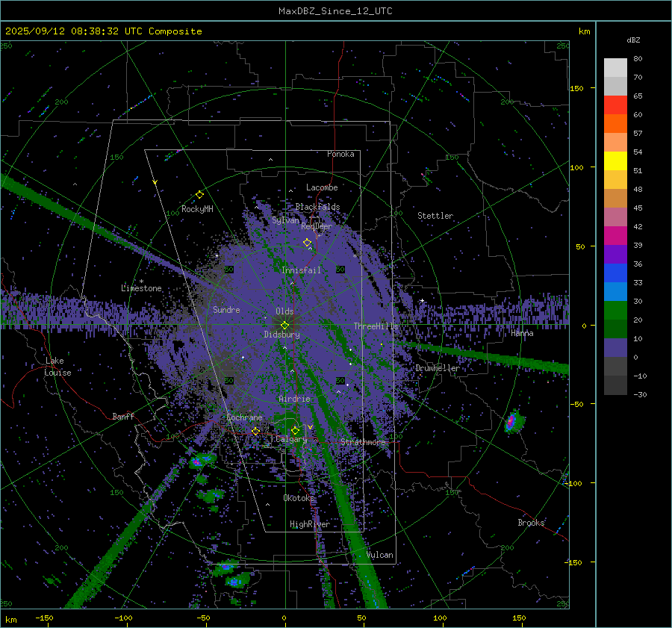Viewport: 672px width, 628px height.
Task: Click the yellow radar-site diamond between Olds and Didsbury
Action: [284, 326]
